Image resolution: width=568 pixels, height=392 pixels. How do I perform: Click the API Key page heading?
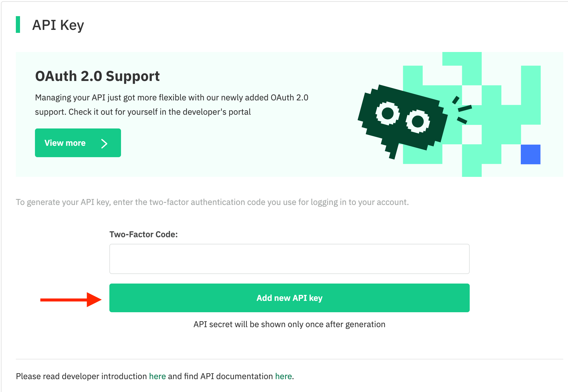tap(58, 25)
